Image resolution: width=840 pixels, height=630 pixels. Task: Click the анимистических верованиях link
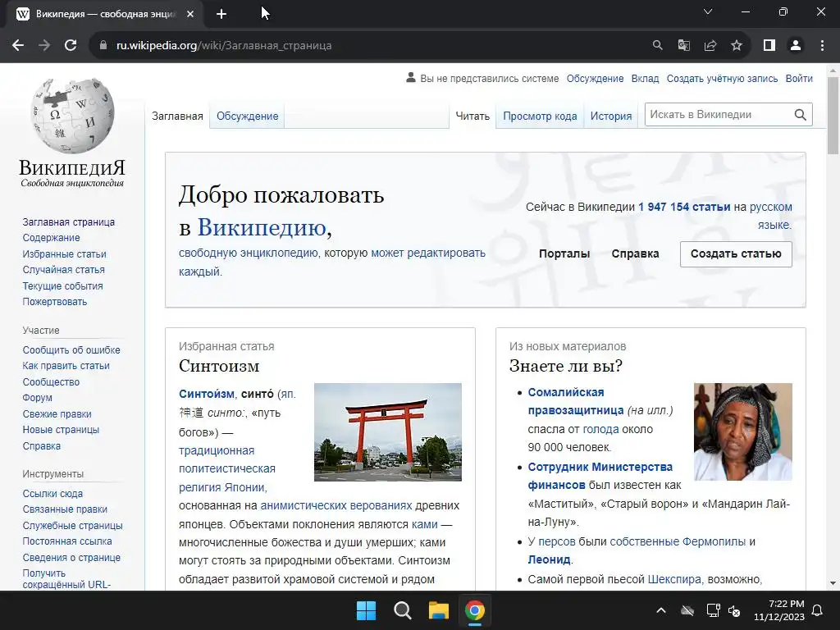[x=336, y=505]
